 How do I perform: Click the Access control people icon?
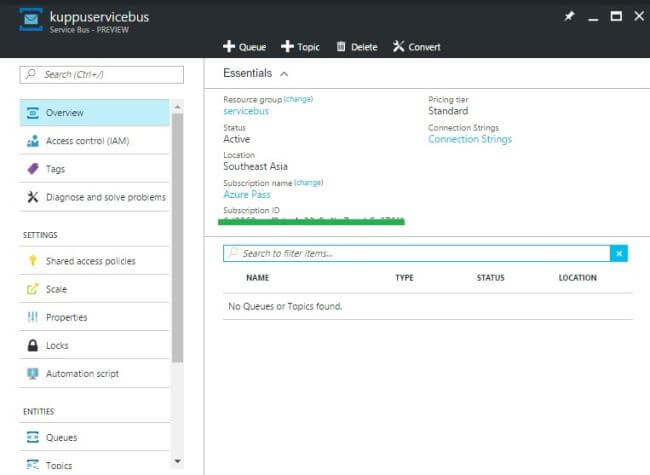33,141
